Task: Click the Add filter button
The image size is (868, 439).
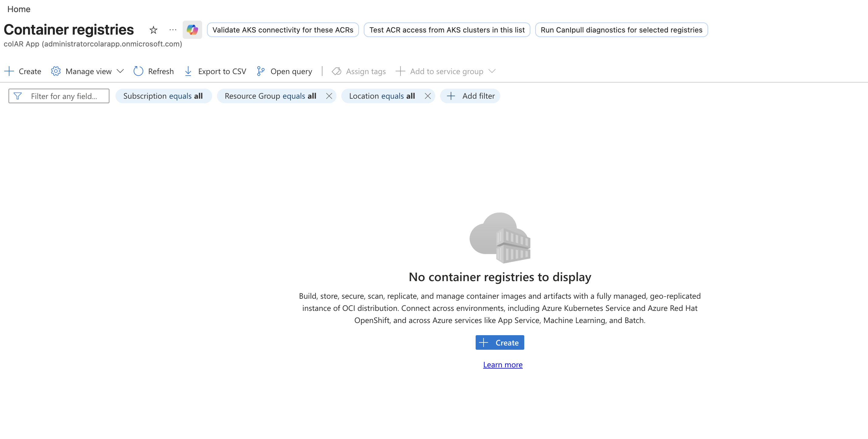Action: (x=470, y=96)
